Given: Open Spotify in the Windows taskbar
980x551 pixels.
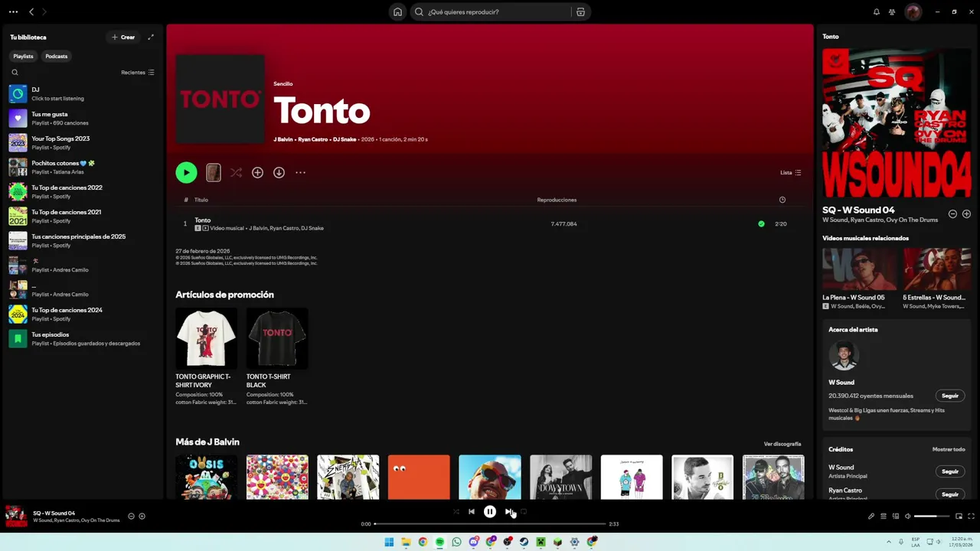Looking at the screenshot, I should coord(439,542).
